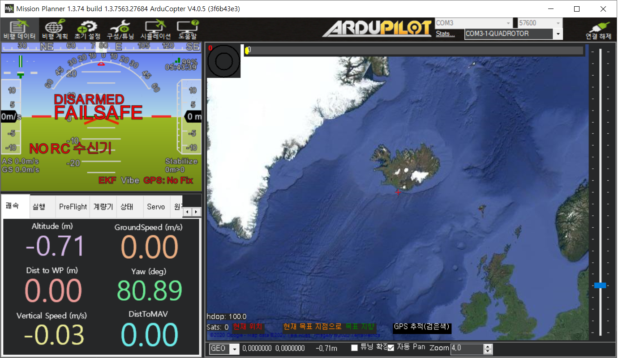Click the Dist to WP value

[x=53, y=290]
